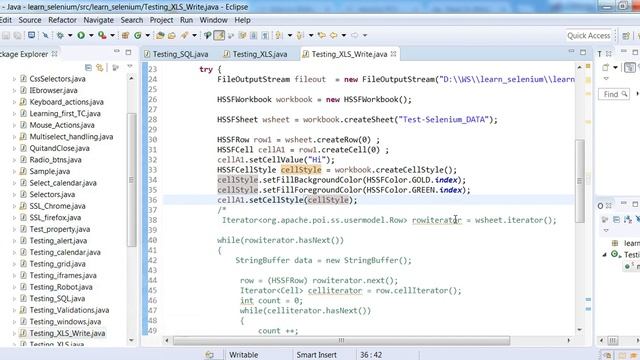Click the editor horizontal scrollbar thumb
The image size is (640, 360).
pos(342,340)
